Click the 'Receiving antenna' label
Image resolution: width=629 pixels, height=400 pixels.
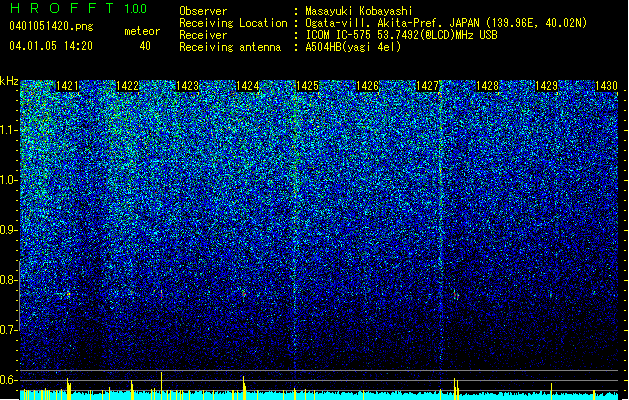[x=230, y=47]
